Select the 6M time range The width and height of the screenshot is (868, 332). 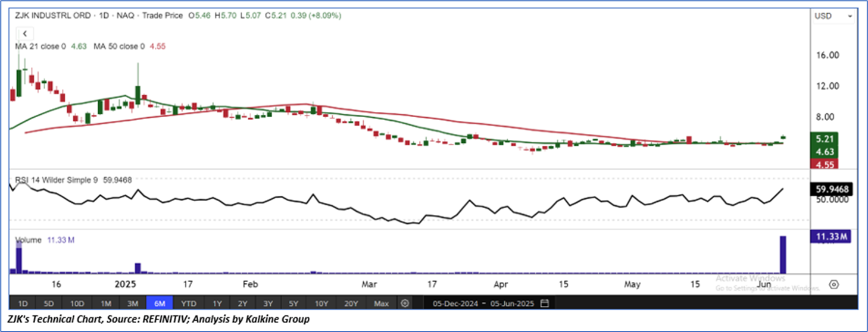coord(160,303)
